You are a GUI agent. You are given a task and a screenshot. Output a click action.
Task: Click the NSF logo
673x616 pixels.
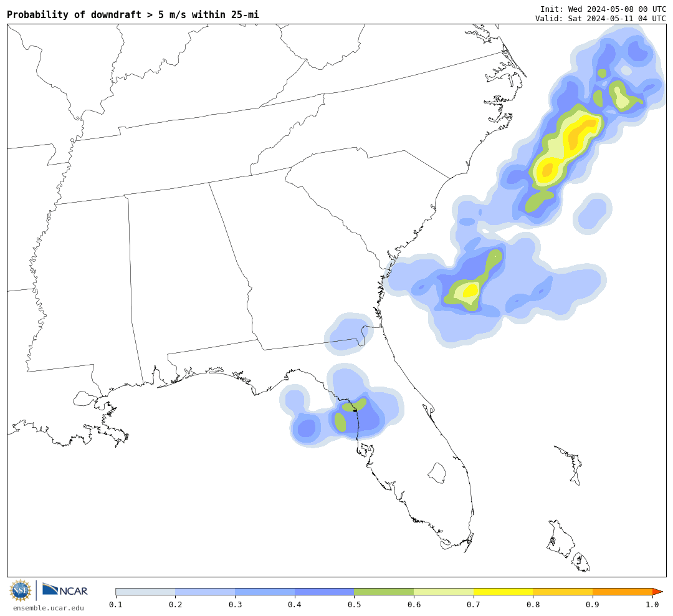coord(20,590)
